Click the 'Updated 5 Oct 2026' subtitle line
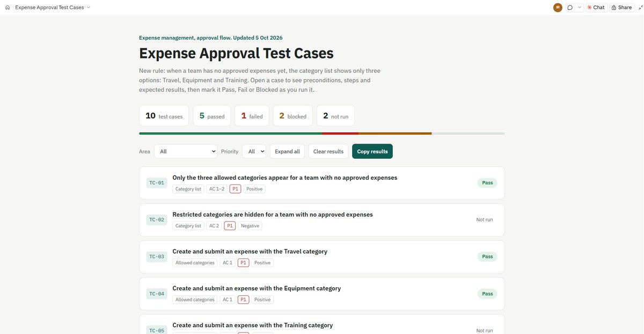This screenshot has width=644, height=334. (210, 38)
